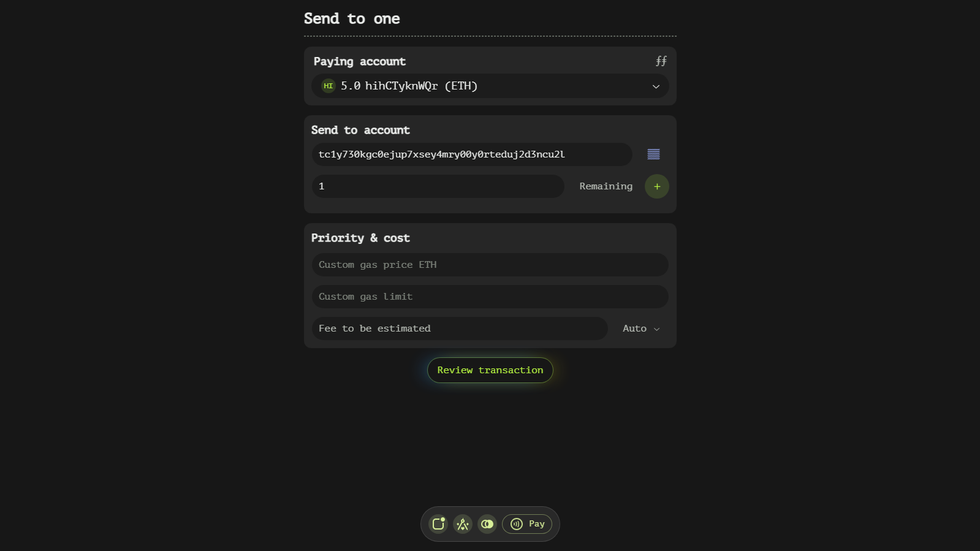
Task: Click the amount field containing 1
Action: [438, 186]
